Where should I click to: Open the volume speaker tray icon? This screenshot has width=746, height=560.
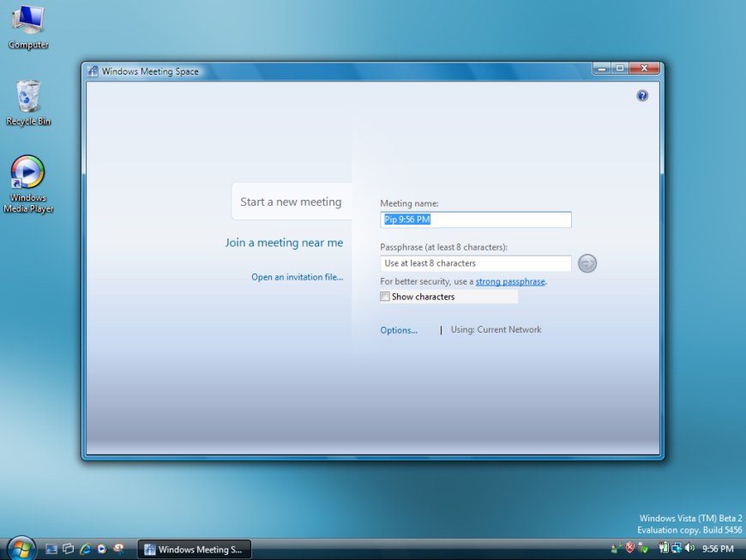point(689,549)
